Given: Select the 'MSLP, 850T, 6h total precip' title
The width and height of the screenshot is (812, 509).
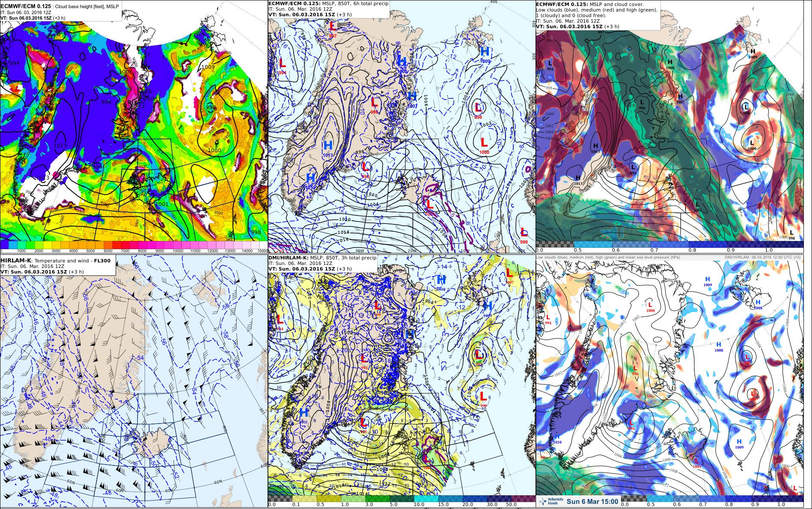Looking at the screenshot, I should [348, 4].
